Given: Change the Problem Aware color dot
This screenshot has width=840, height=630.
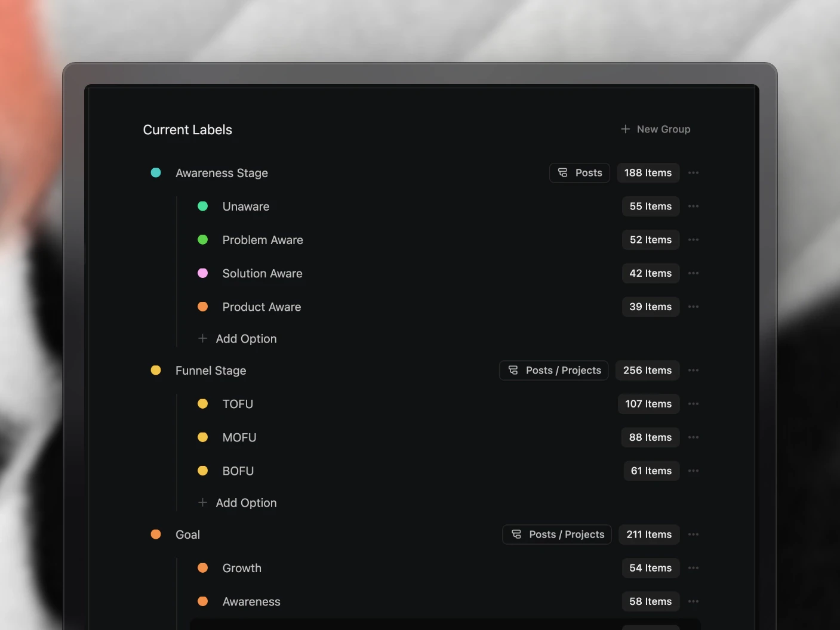Looking at the screenshot, I should 203,240.
